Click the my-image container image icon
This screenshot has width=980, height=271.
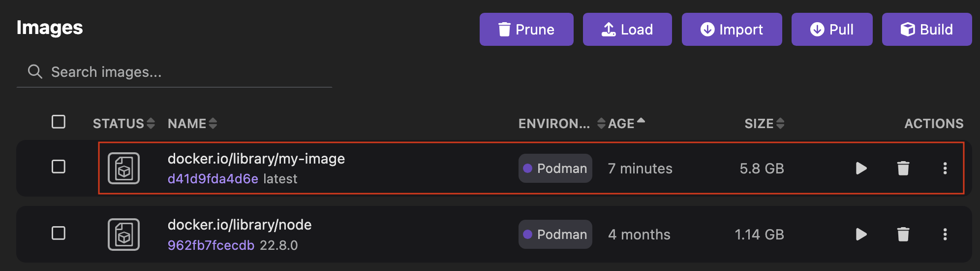123,169
